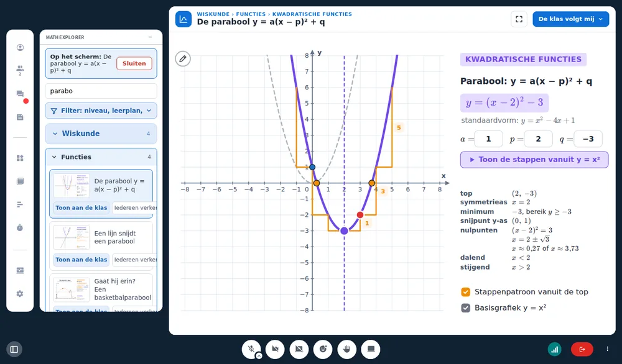622x364 pixels.
Task: Collapse the Functies section
Action: [x=101, y=157]
